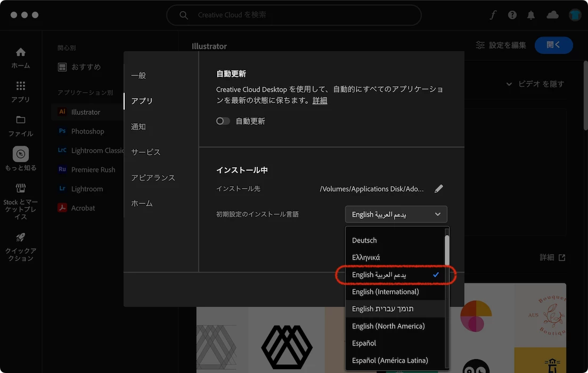This screenshot has width=588, height=373.
Task: Open クイックアクション rocket icon
Action: [x=21, y=237]
